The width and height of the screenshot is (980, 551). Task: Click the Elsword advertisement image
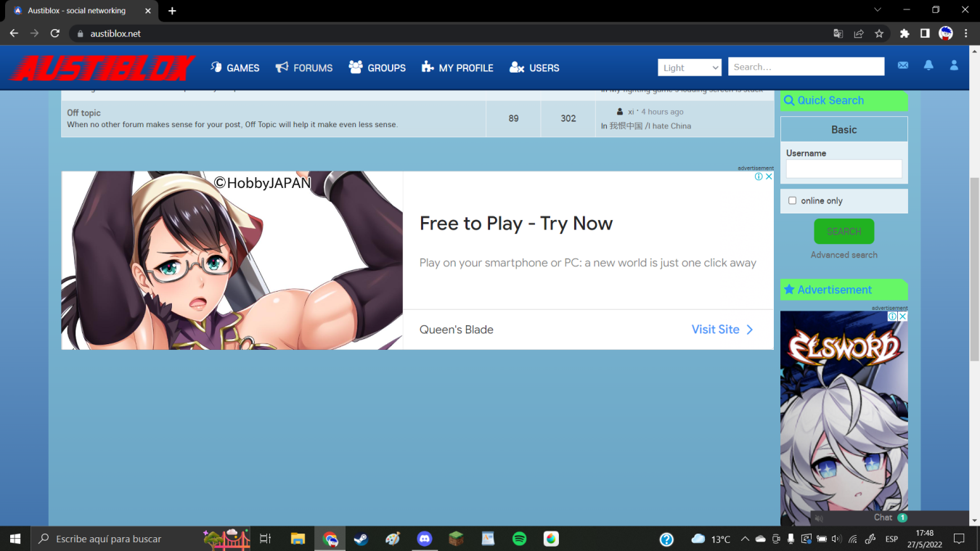[844, 419]
